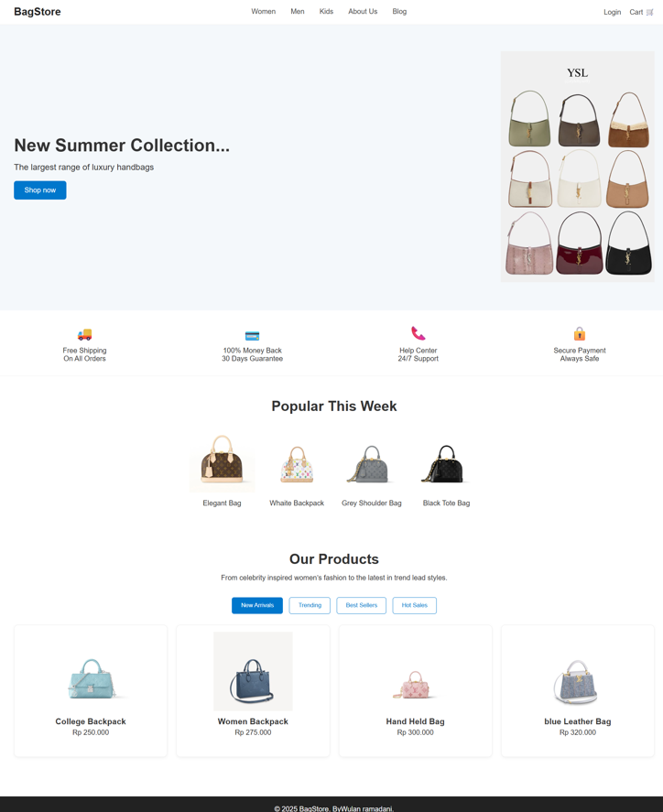Click the credit card Money Back icon
Image resolution: width=663 pixels, height=812 pixels.
252,336
